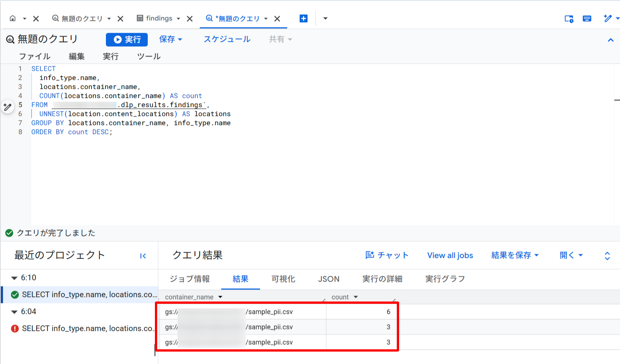Switch to ジョブ情報 tab
The height and width of the screenshot is (364, 620).
[190, 279]
